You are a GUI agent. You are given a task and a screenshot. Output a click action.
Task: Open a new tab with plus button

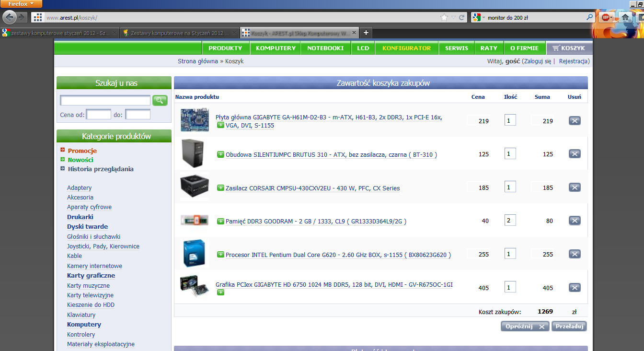pos(366,33)
